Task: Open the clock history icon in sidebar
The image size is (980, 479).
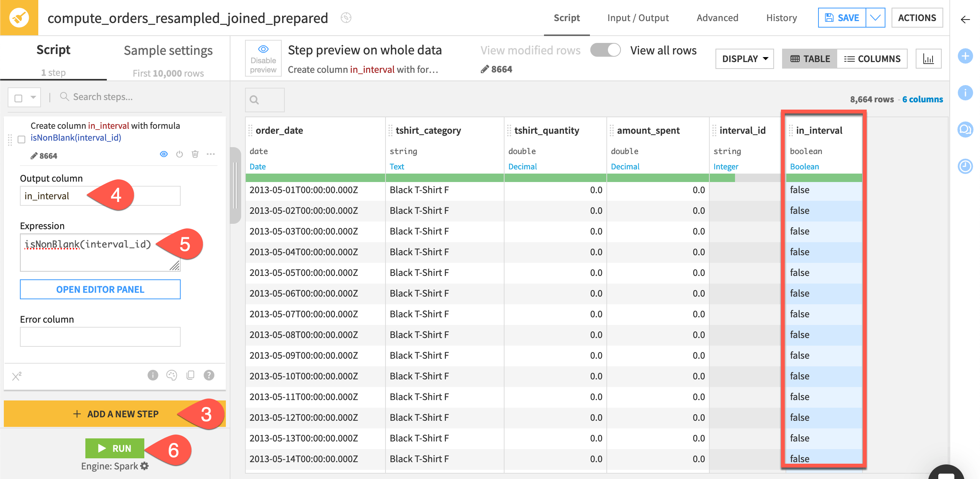Action: point(965,166)
